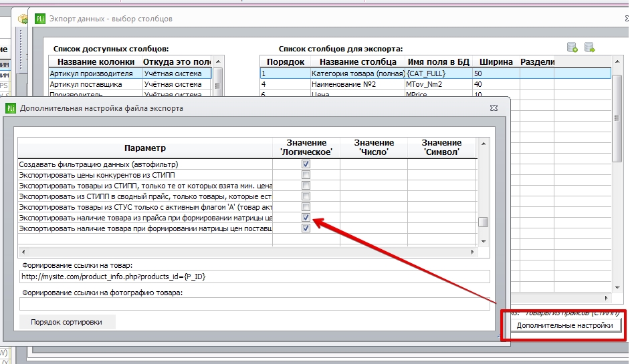Screen dimensions: 630x364
Task: Click the PLi icon in the Дополнительная настройка title bar
Action: coord(11,108)
